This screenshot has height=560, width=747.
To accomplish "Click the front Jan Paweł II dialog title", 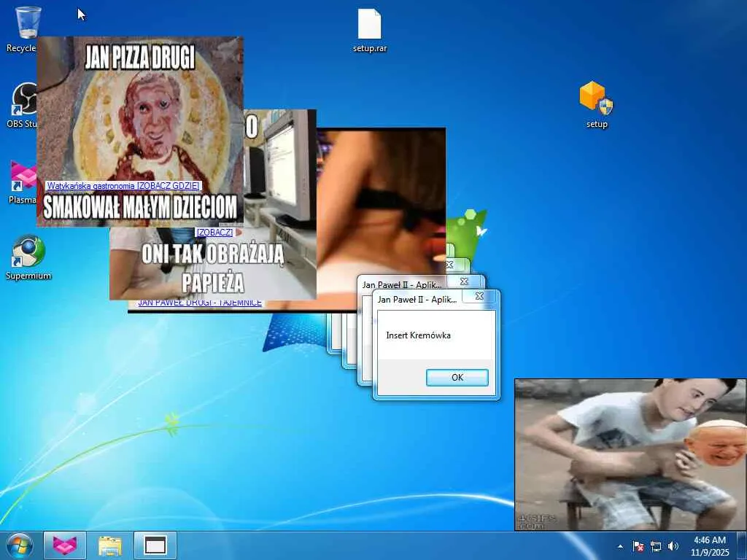I will click(417, 300).
